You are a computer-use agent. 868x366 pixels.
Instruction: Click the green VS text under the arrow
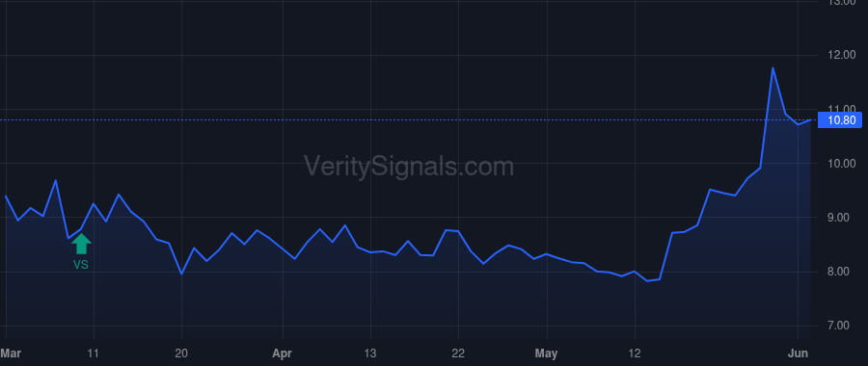(x=81, y=265)
